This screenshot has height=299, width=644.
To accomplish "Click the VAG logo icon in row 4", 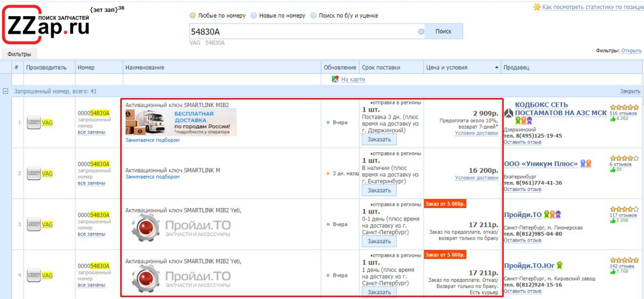I will [x=34, y=275].
